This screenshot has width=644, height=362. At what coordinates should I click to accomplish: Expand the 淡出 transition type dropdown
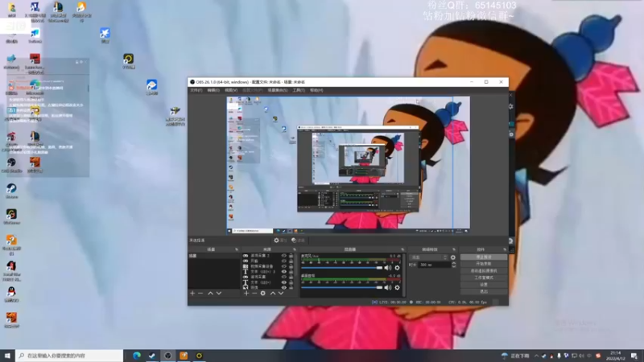coord(429,257)
